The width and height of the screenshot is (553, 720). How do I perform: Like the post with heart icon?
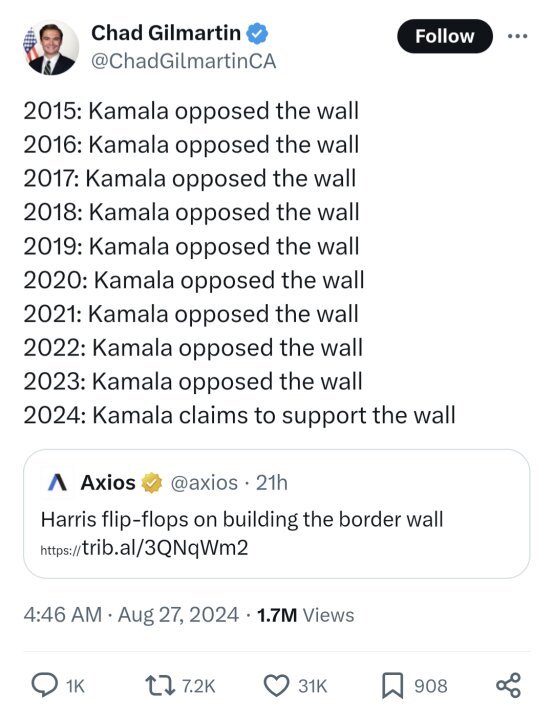pos(276,686)
